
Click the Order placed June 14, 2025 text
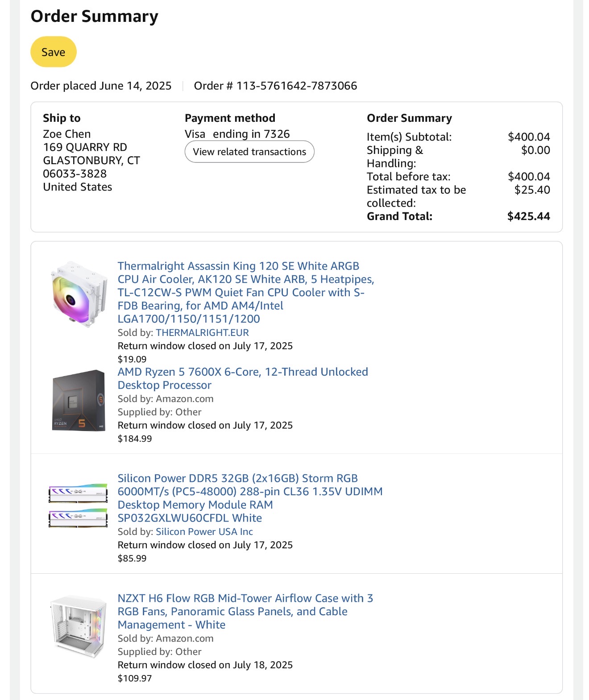(101, 86)
